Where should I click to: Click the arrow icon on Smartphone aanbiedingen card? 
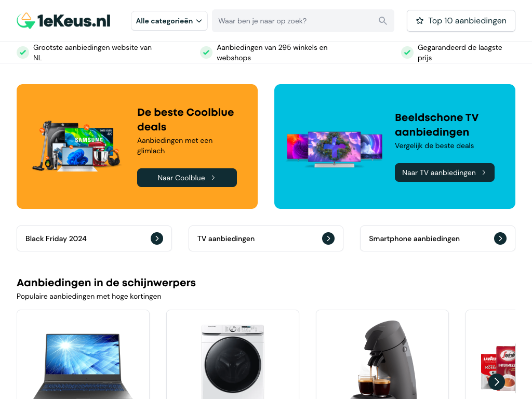click(500, 238)
